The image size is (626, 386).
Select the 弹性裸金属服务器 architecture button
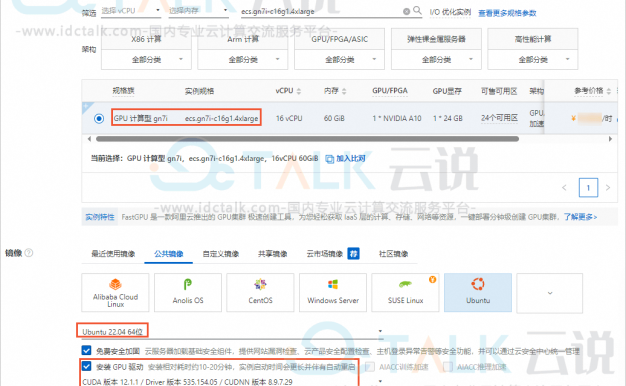point(436,39)
